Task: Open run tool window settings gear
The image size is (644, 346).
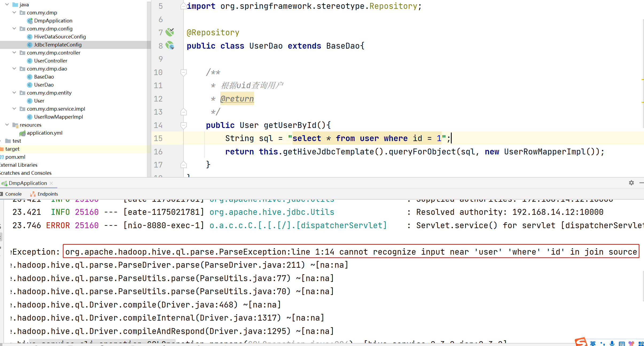Action: pos(631,183)
